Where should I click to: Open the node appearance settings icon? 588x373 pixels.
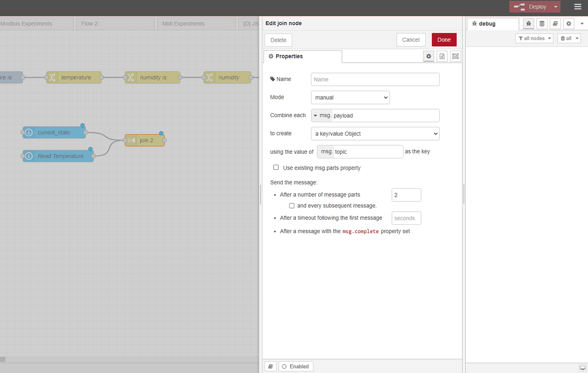click(x=455, y=56)
